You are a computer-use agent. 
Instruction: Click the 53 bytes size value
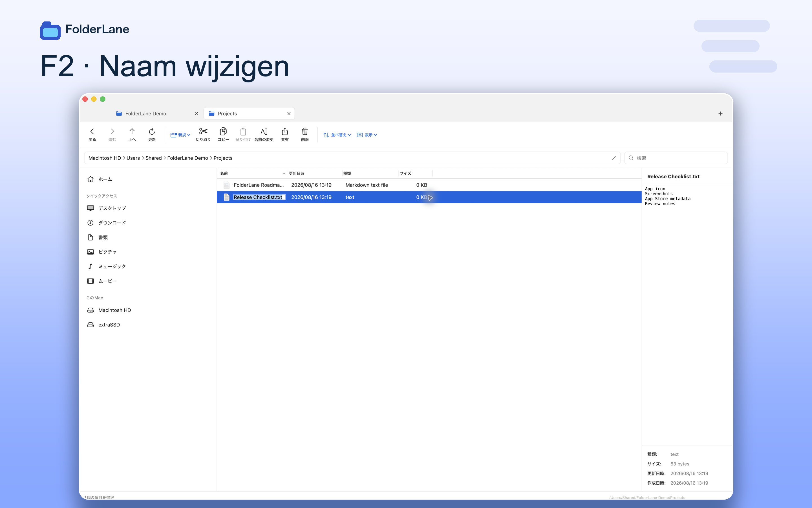pyautogui.click(x=679, y=464)
